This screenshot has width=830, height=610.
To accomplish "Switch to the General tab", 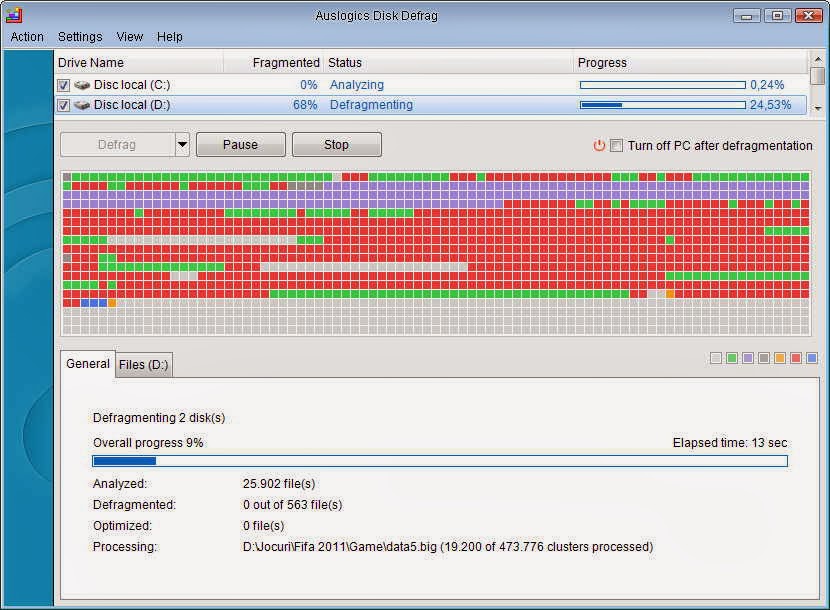I will click(x=88, y=364).
